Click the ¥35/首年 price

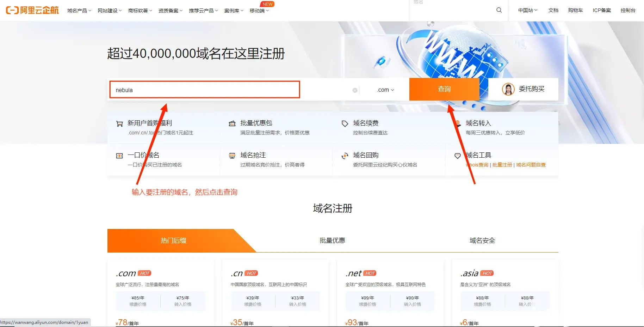click(x=242, y=322)
